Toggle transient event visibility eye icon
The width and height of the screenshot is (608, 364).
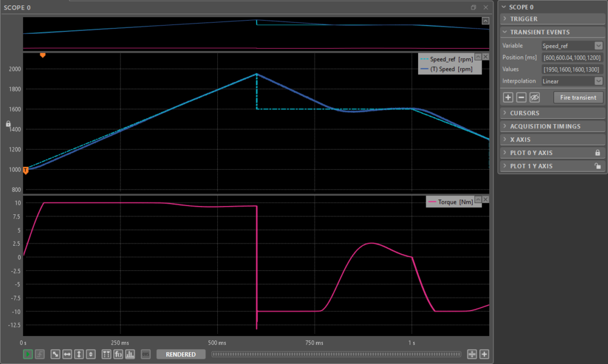point(534,97)
